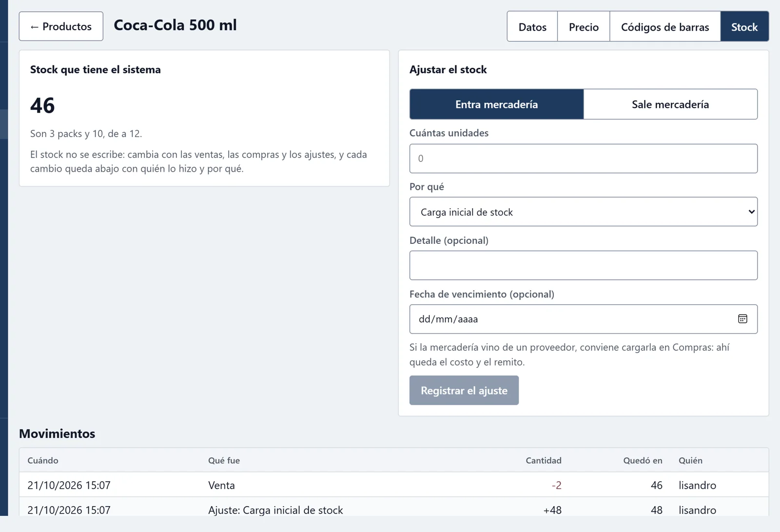Image resolution: width=780 pixels, height=532 pixels.
Task: Click the -2 quantity value
Action: coord(556,485)
